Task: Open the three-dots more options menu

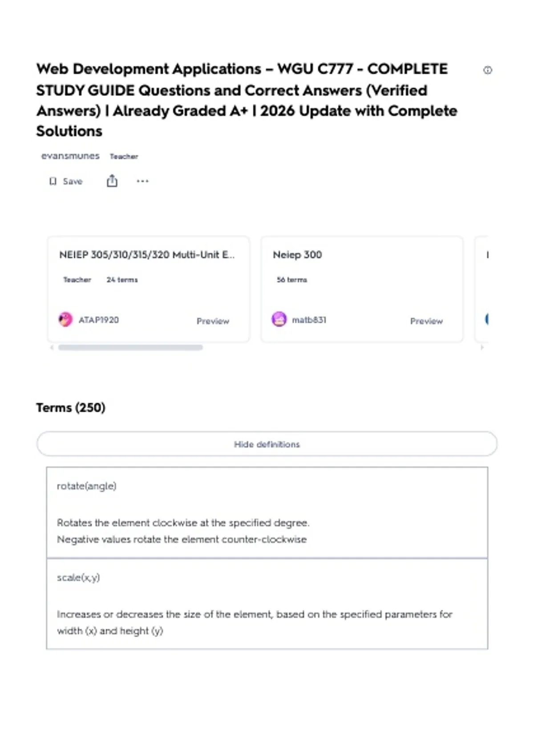Action: [142, 181]
